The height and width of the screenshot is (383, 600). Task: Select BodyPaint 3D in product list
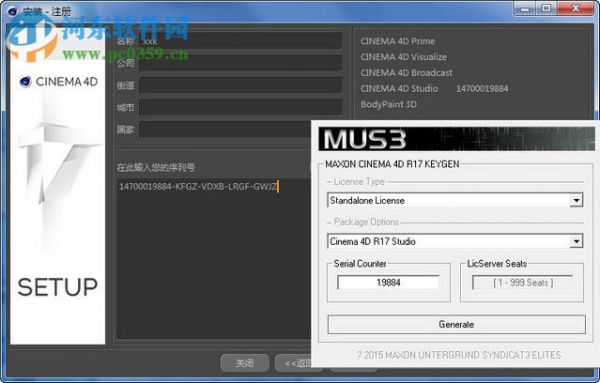point(388,104)
